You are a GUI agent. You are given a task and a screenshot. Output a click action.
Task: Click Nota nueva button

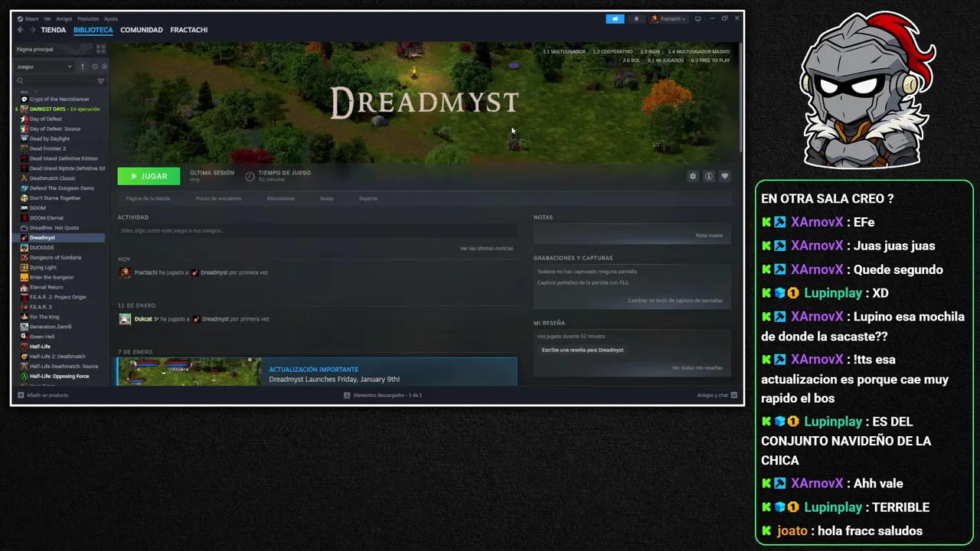point(709,235)
